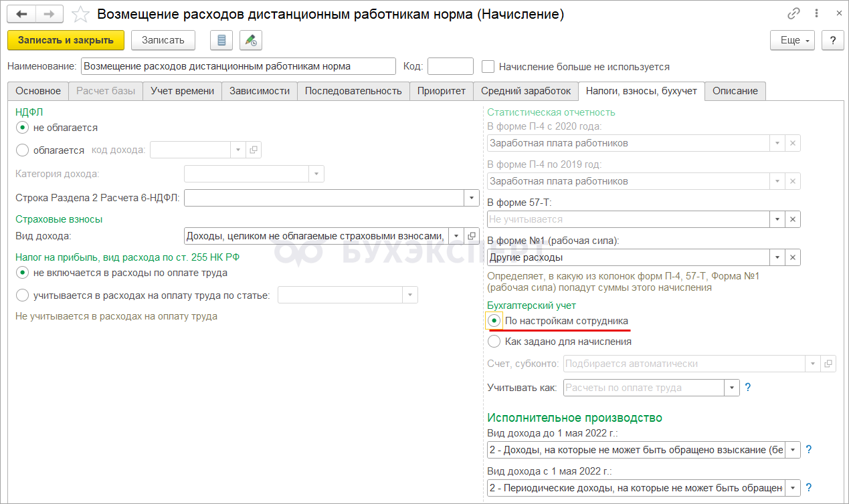Viewport: 849px width, 504px height.
Task: Copy link to this form via the chain icon
Action: click(x=793, y=13)
